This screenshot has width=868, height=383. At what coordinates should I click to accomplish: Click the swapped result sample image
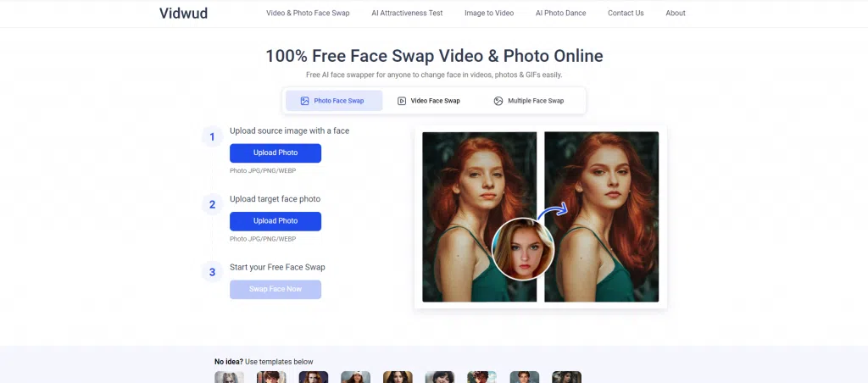click(x=602, y=216)
